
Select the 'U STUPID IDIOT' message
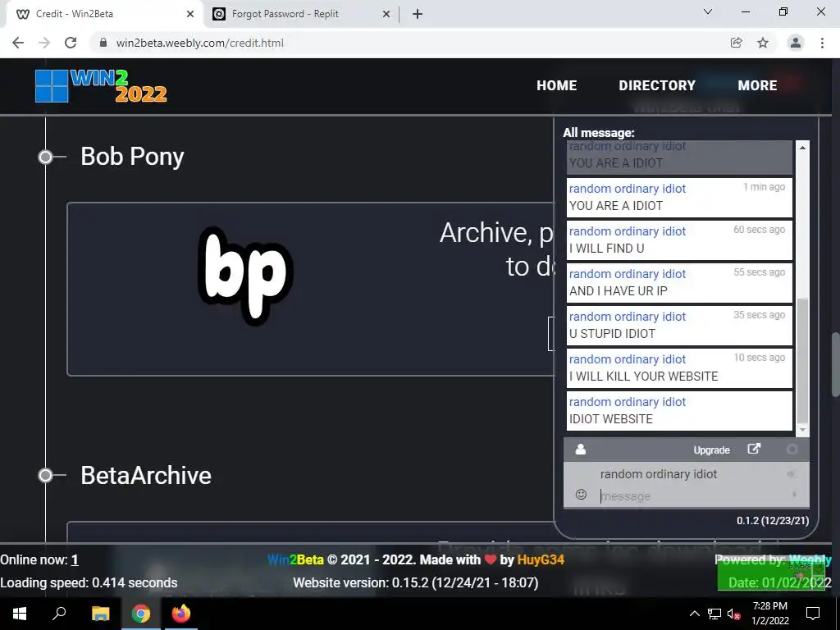coord(679,325)
